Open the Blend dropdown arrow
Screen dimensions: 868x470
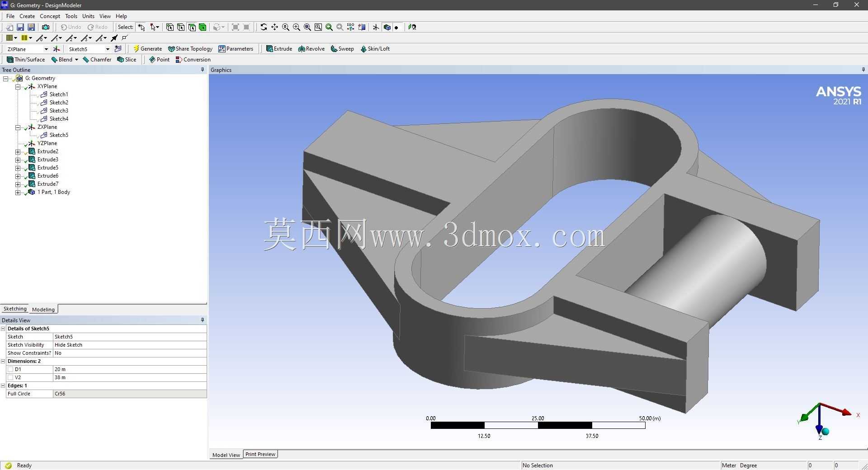pyautogui.click(x=76, y=60)
